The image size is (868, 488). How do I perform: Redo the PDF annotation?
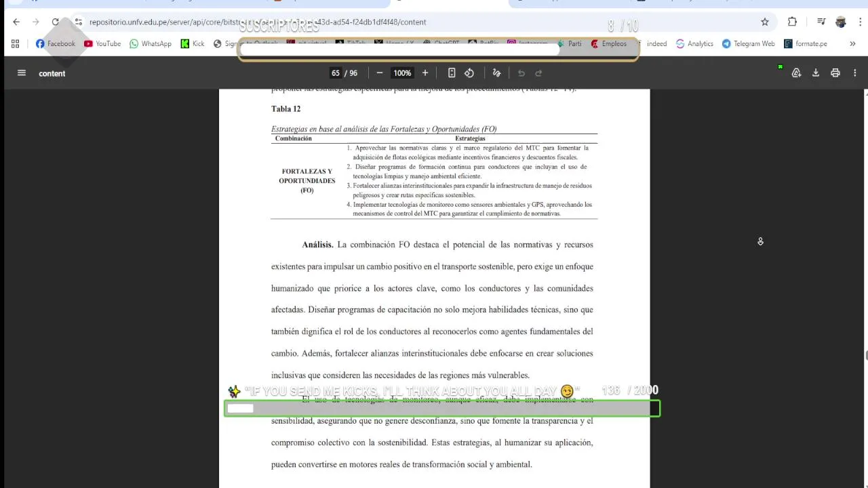click(x=539, y=73)
